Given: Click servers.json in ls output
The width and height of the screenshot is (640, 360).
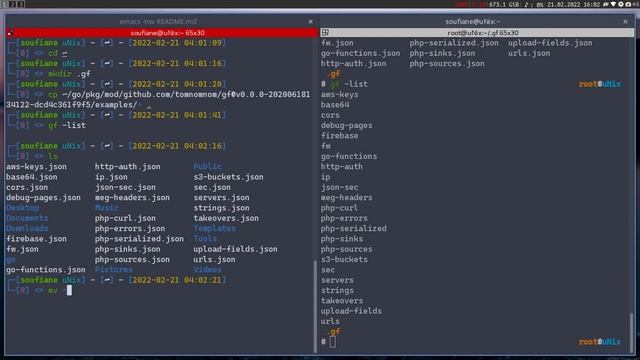Looking at the screenshot, I should pyautogui.click(x=221, y=198).
